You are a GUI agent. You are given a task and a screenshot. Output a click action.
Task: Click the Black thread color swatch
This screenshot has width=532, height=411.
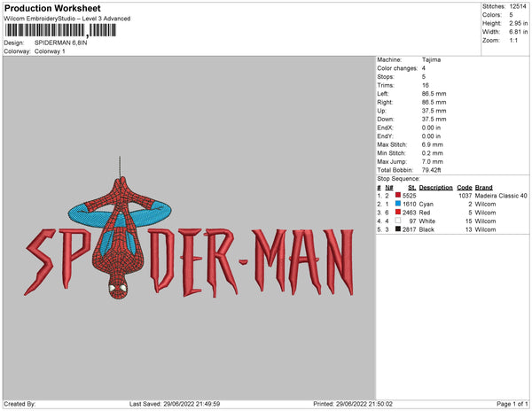click(x=398, y=229)
